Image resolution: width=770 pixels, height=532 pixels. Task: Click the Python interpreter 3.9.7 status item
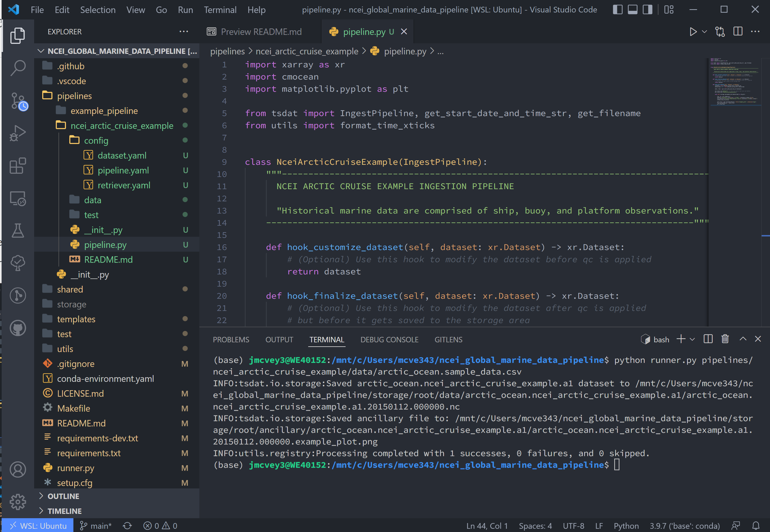point(684,526)
